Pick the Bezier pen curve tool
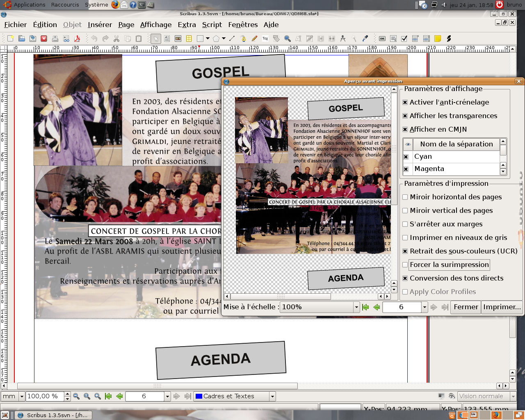Image resolution: width=525 pixels, height=420 pixels. point(243,39)
